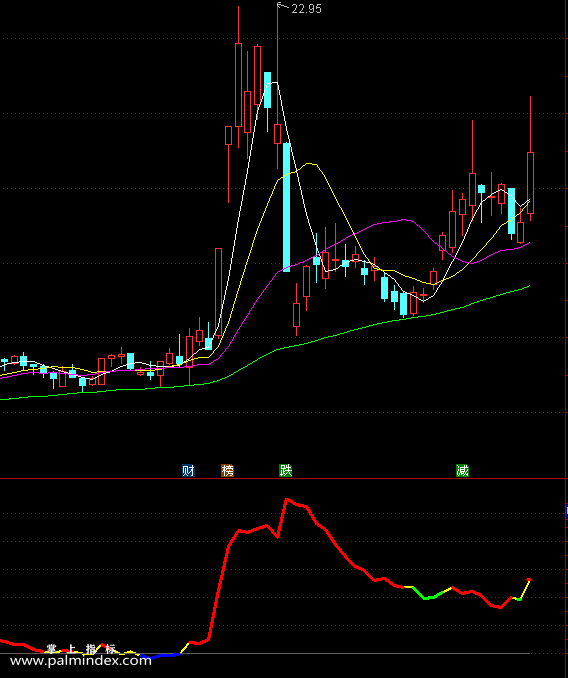Click the green 减 marker icon
The image size is (568, 678).
463,470
